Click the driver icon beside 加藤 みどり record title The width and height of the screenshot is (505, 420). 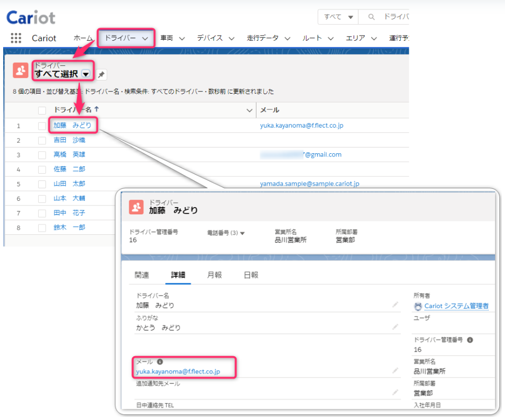(136, 207)
